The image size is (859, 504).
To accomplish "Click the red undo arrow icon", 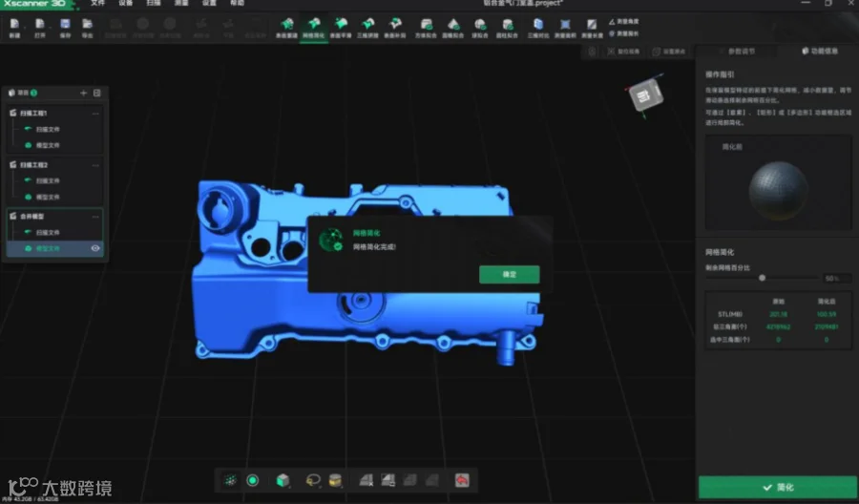I will point(462,480).
